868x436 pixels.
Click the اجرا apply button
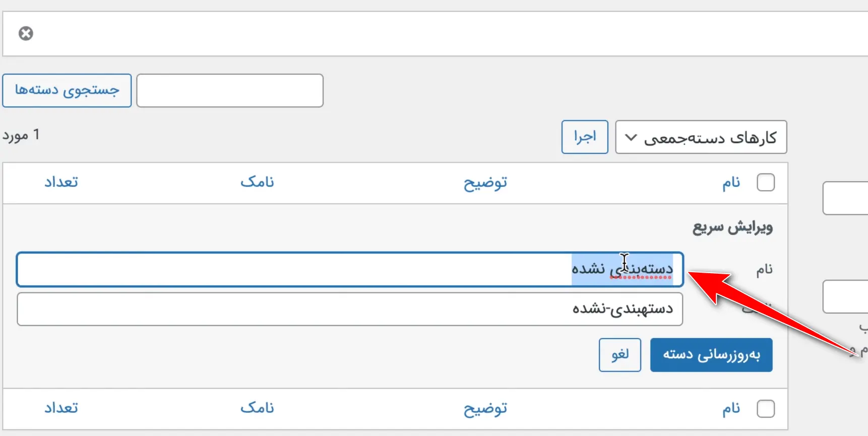[x=584, y=137]
